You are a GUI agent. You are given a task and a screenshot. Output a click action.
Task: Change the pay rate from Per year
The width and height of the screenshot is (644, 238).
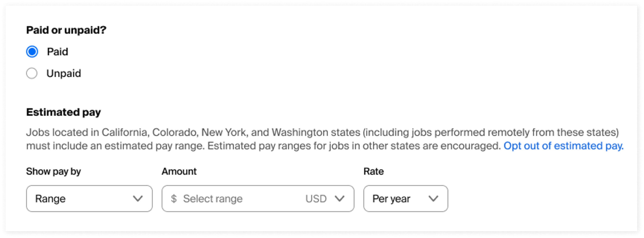point(405,199)
